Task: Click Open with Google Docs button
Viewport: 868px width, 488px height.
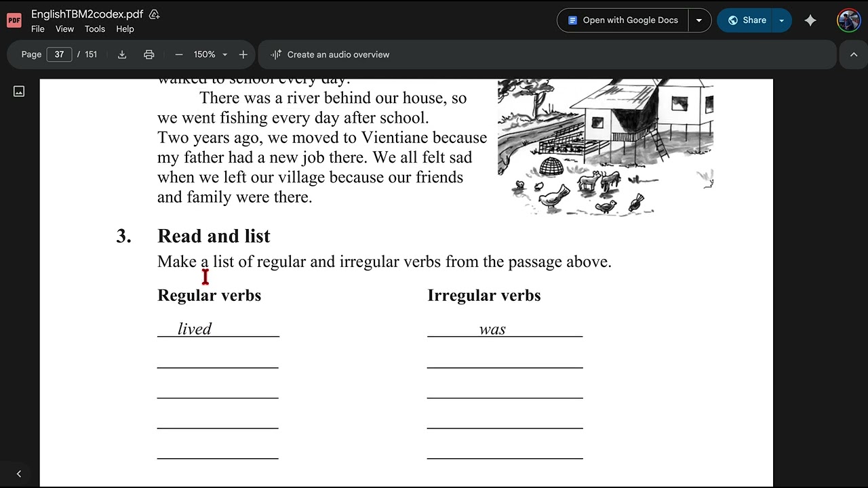Action: 623,20
